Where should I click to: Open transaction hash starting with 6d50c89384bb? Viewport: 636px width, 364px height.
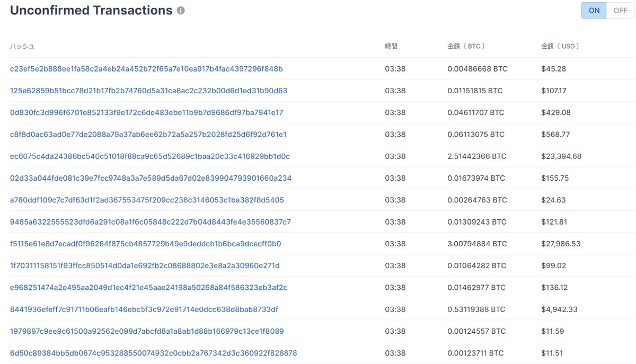tap(154, 353)
